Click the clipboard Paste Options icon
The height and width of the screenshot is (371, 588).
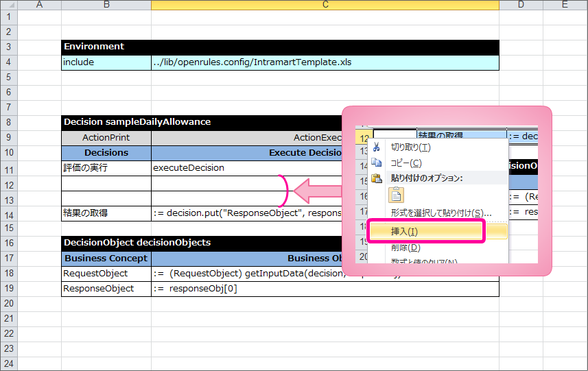point(376,178)
